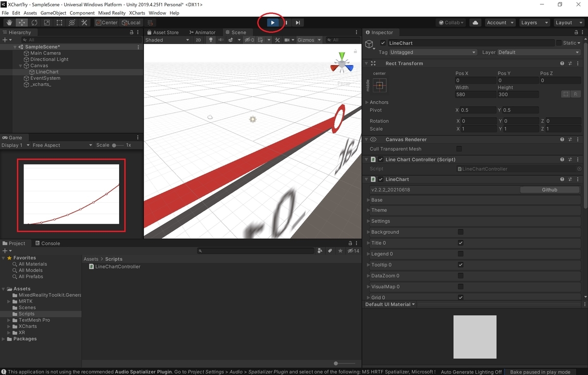Select the Rect Transform tool
The height and width of the screenshot is (375, 588).
[59, 23]
